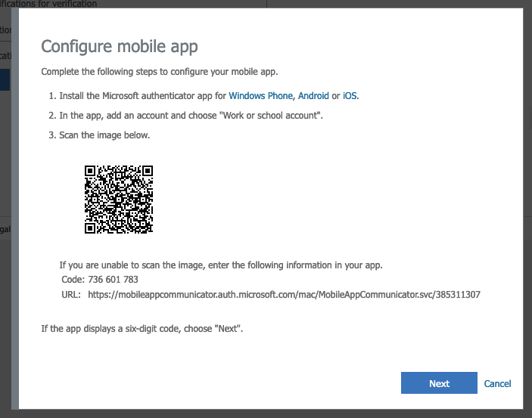This screenshot has height=418, width=532.
Task: Click the 'unable to scan the image' text
Action: coord(221,265)
